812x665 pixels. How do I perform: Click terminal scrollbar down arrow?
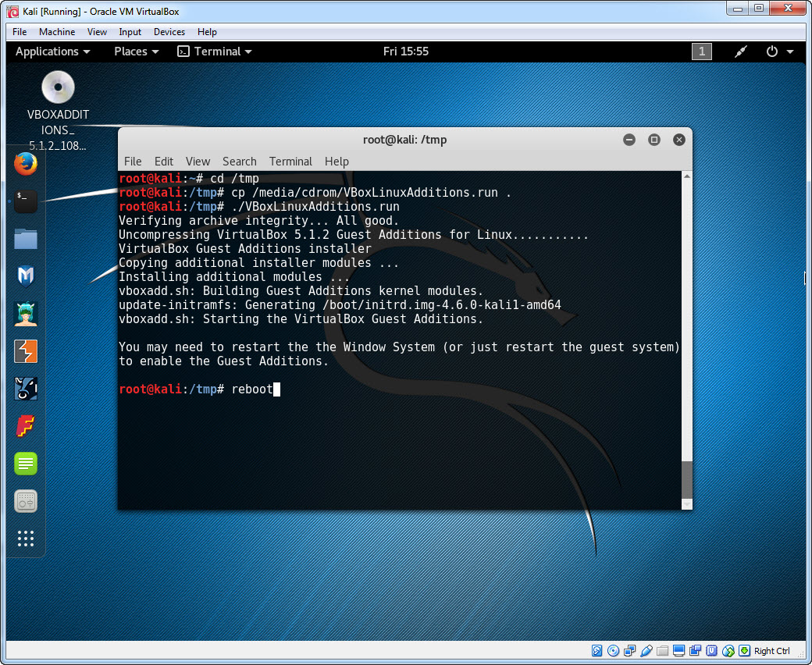click(687, 504)
